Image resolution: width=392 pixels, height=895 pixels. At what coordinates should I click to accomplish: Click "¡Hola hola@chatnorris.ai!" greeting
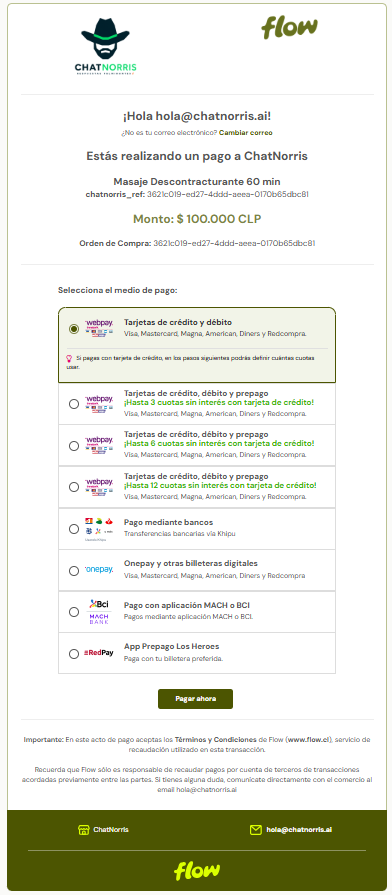pyautogui.click(x=197, y=116)
